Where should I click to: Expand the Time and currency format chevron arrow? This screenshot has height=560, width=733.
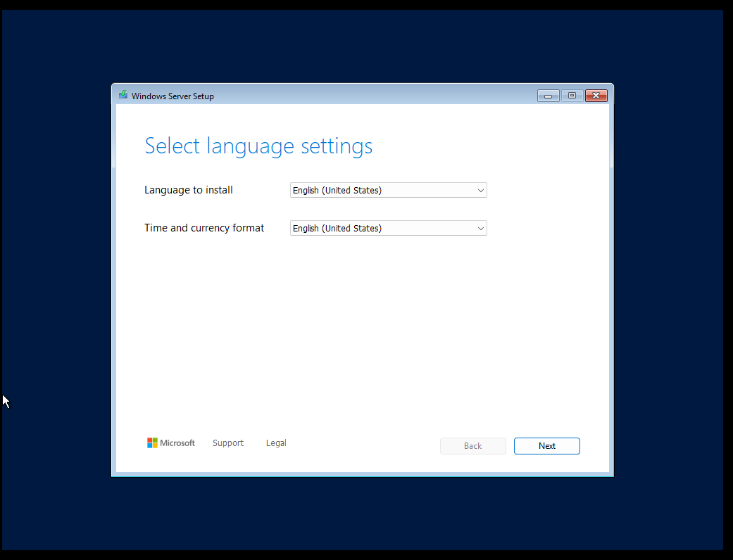(480, 228)
